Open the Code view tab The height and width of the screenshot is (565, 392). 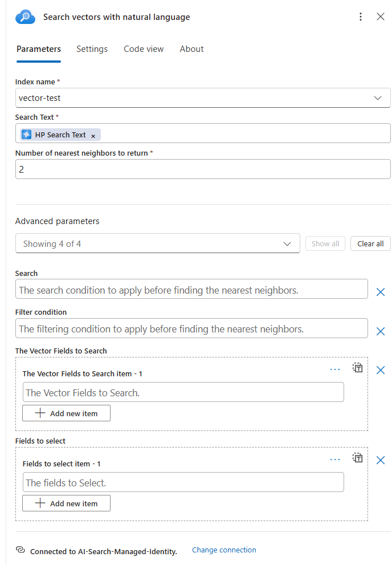144,49
